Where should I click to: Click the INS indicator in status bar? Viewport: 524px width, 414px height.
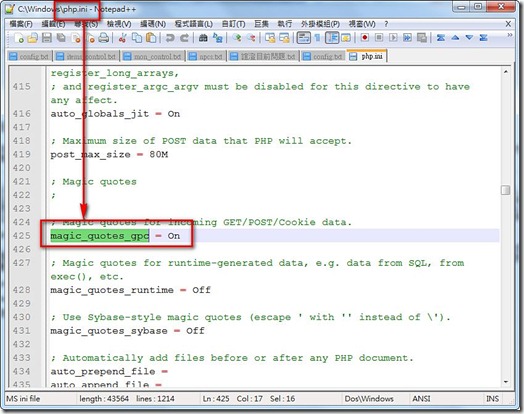(x=492, y=399)
